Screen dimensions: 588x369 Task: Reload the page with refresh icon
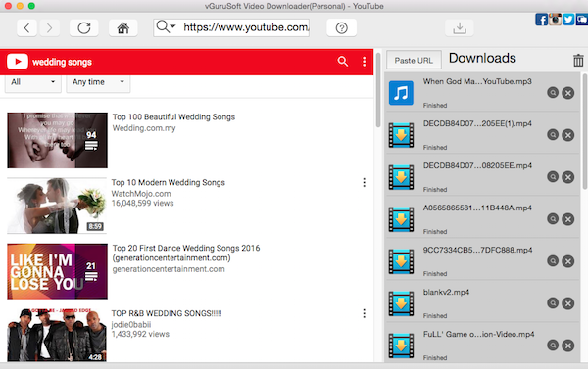tap(84, 27)
